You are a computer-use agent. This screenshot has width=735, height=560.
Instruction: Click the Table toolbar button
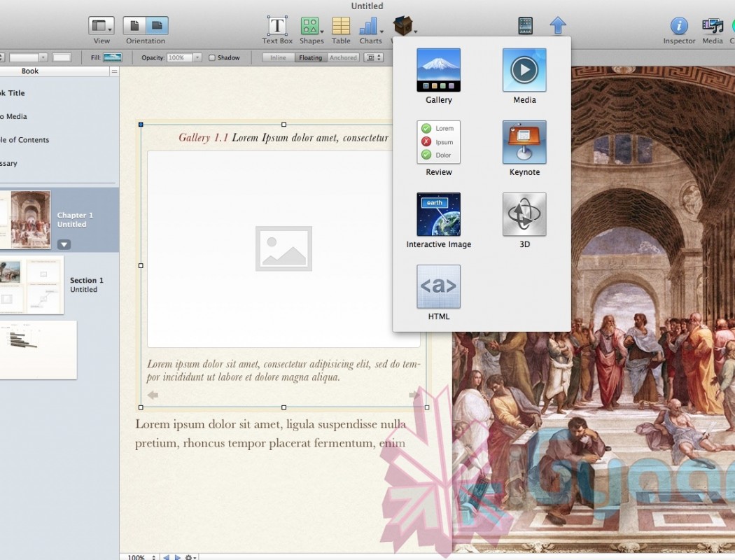pos(341,27)
